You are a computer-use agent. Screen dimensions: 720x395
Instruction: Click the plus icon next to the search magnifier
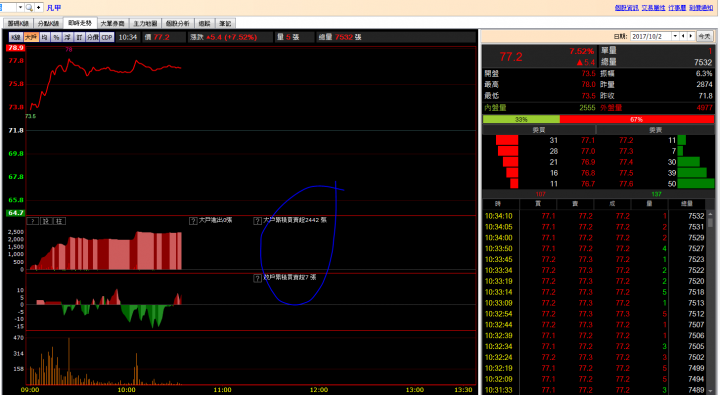point(39,7)
